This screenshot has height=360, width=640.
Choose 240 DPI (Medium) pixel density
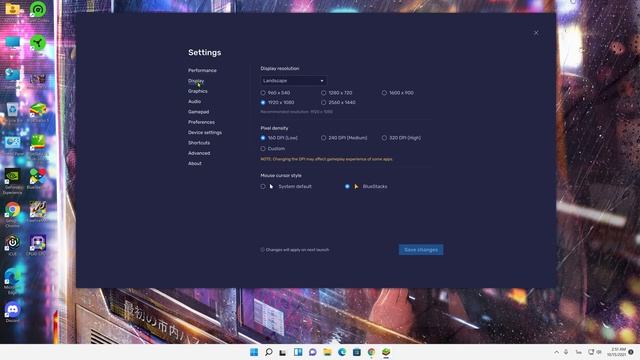[344, 138]
